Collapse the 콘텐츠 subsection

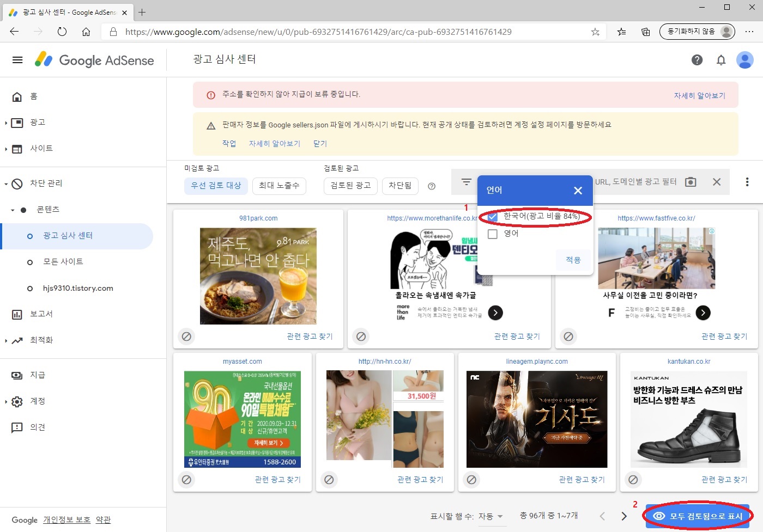[x=13, y=210]
